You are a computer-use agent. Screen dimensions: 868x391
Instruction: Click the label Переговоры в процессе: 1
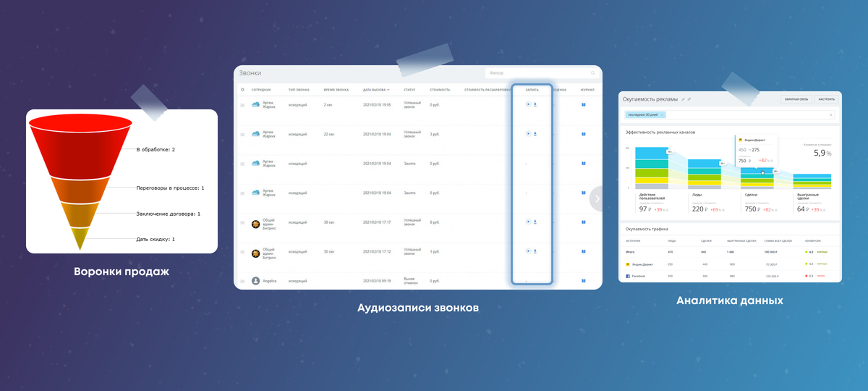[x=170, y=188]
